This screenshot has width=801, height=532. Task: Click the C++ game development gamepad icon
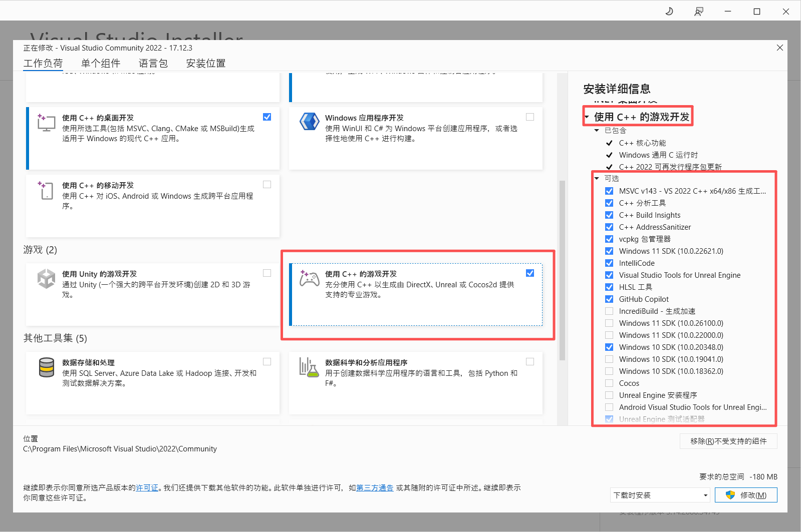(x=309, y=278)
